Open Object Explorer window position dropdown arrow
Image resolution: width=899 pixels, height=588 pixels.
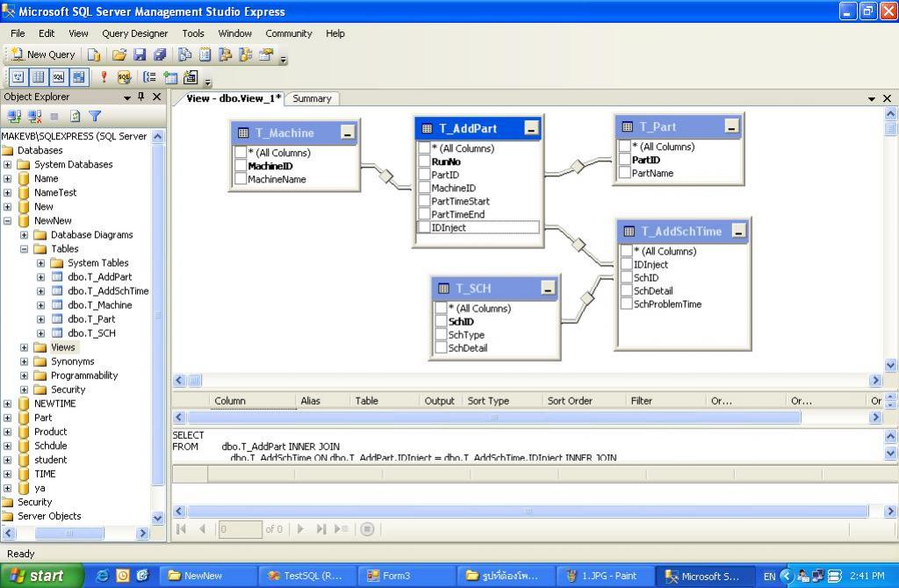click(x=127, y=97)
